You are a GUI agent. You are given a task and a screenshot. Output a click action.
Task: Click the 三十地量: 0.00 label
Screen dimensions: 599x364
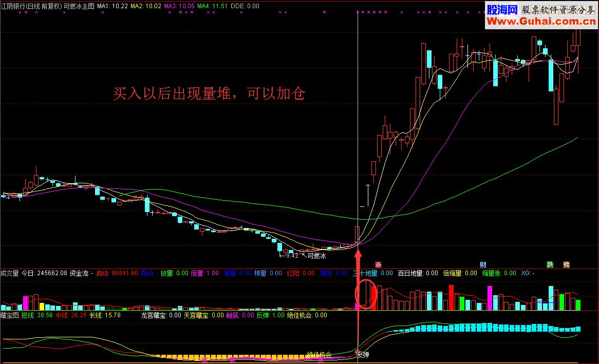pyautogui.click(x=373, y=273)
